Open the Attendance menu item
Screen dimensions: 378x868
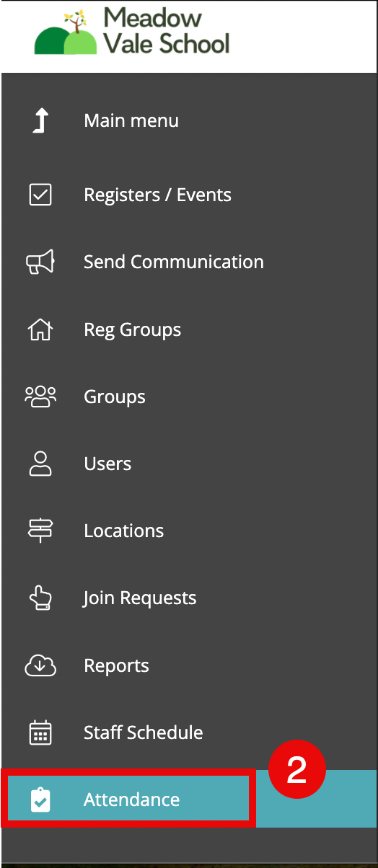128,799
